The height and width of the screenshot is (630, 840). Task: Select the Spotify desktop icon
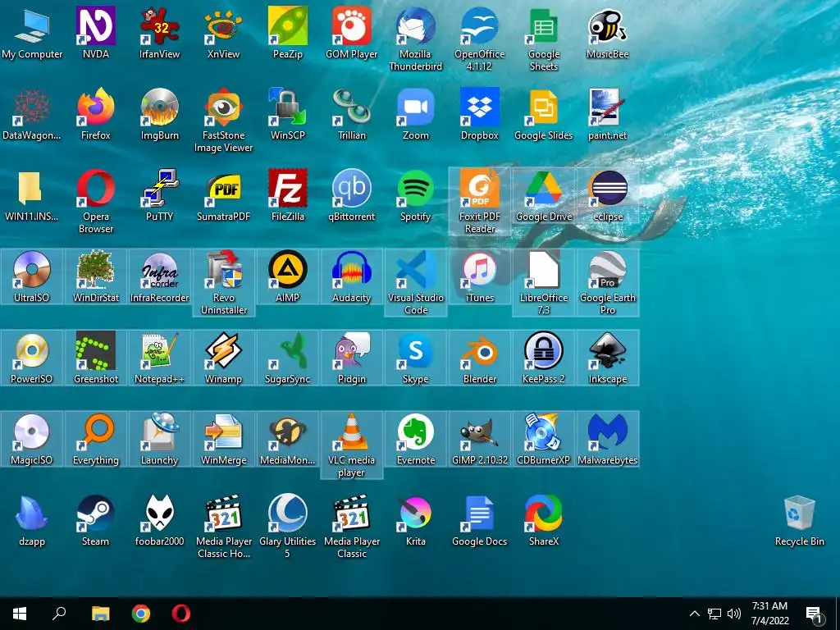(416, 195)
